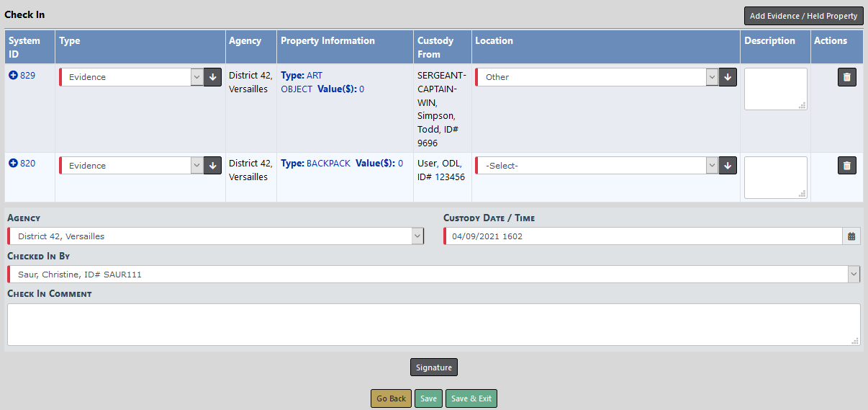
Task: Open calendar picker for Custody Date
Action: [851, 236]
